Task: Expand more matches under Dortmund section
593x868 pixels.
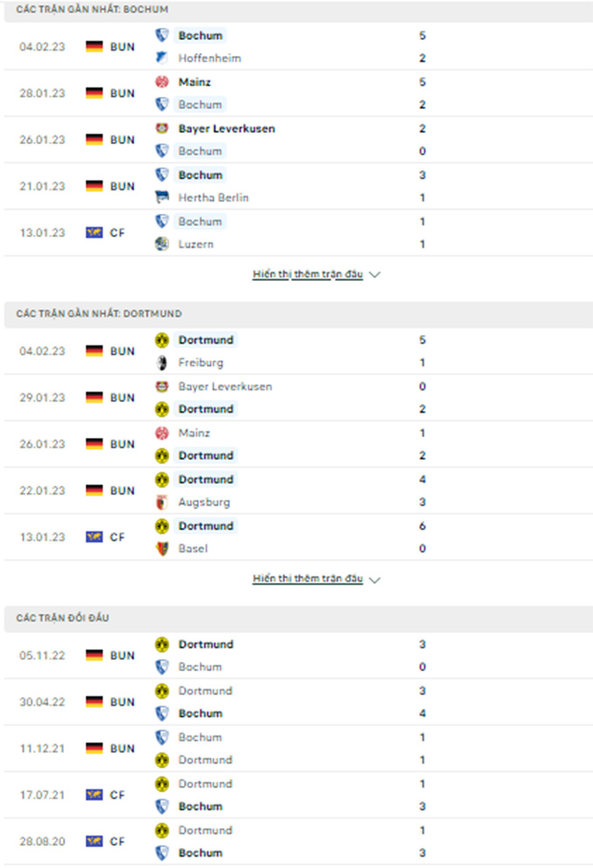Action: [308, 578]
